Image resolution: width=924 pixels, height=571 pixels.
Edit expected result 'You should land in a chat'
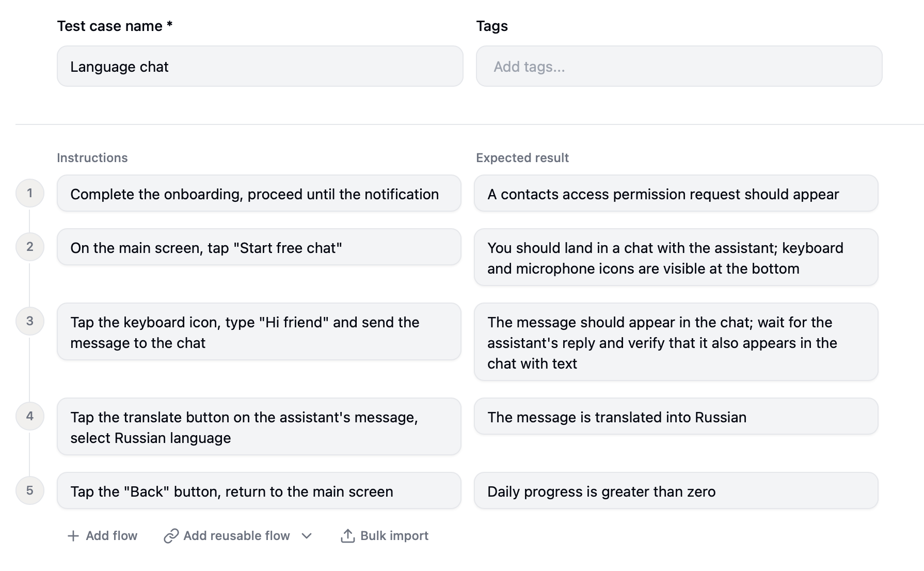(676, 258)
